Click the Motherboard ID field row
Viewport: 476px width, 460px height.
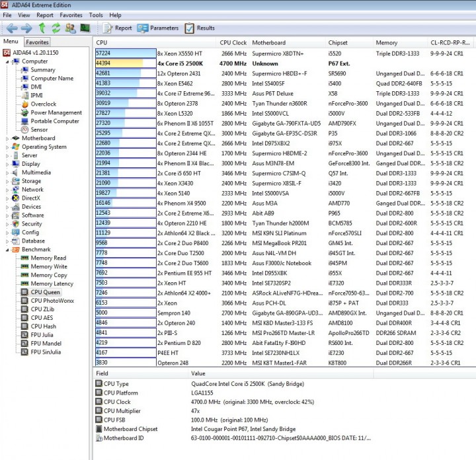coord(234,438)
